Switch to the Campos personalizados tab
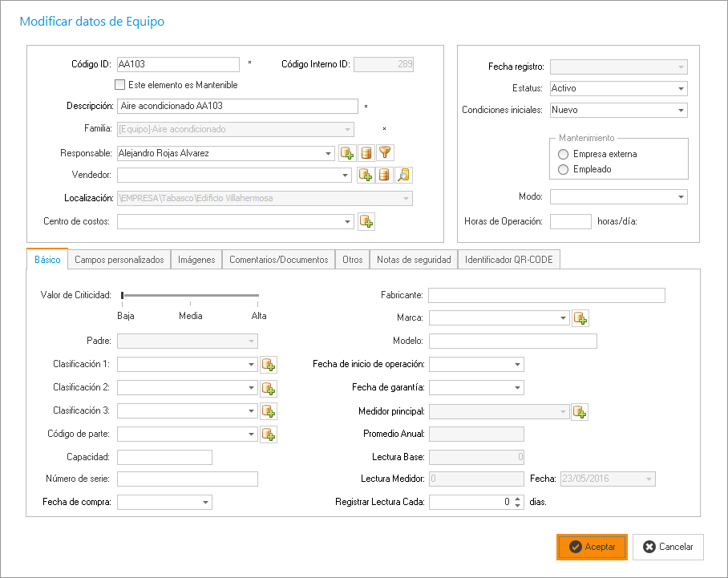Viewport: 728px width, 578px height. 119,260
